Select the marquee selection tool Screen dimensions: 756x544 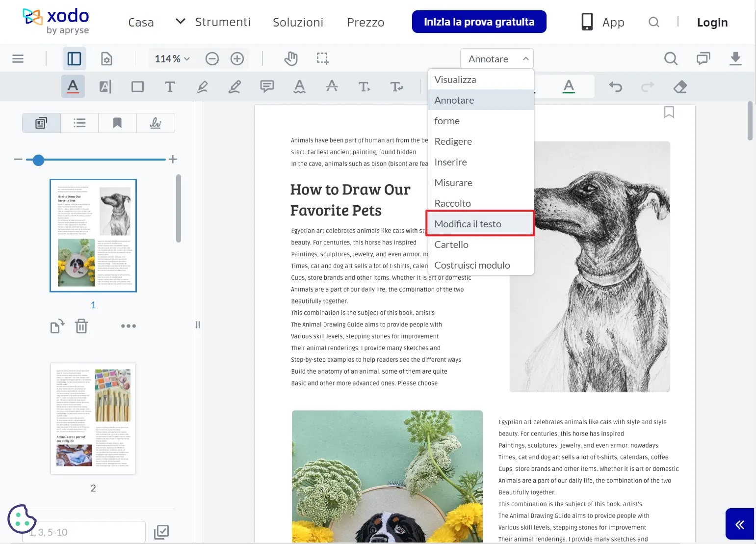322,59
